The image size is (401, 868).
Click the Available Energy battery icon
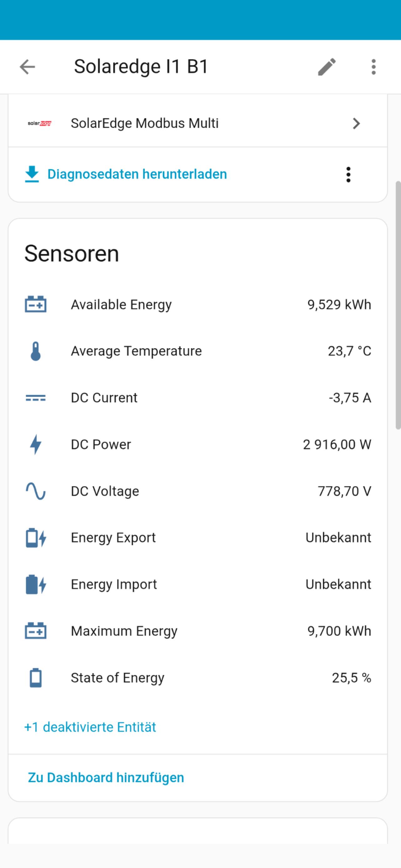tap(35, 305)
